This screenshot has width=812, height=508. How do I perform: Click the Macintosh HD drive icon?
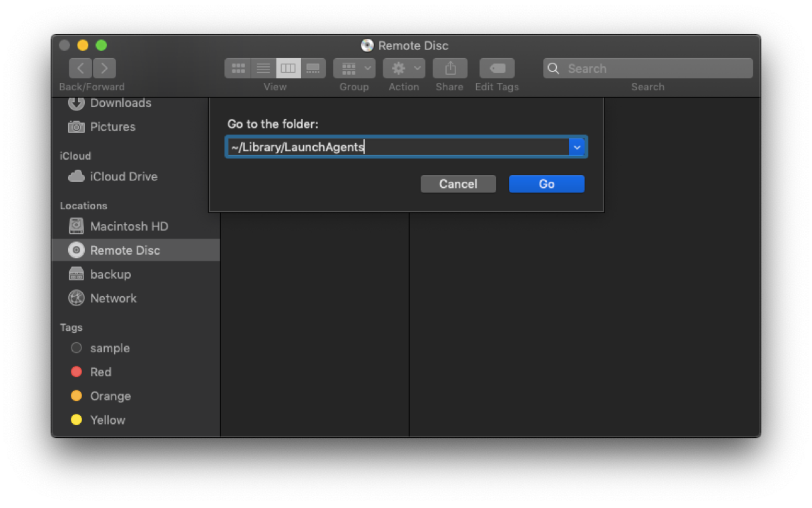pyautogui.click(x=76, y=226)
